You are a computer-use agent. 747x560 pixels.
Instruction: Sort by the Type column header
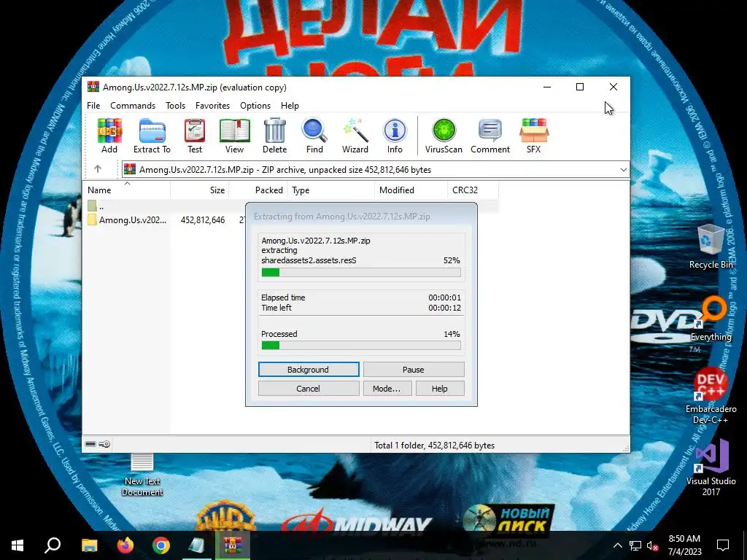[330, 190]
